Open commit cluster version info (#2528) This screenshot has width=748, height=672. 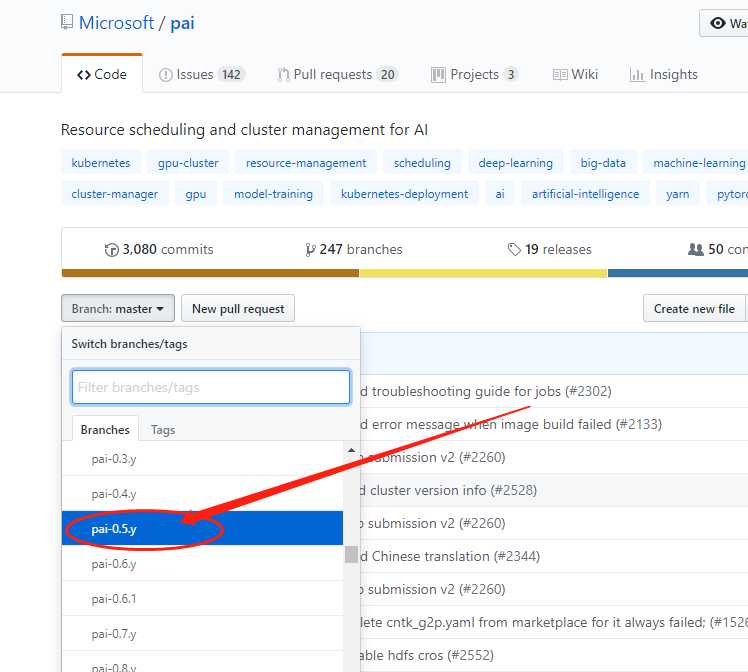(449, 490)
